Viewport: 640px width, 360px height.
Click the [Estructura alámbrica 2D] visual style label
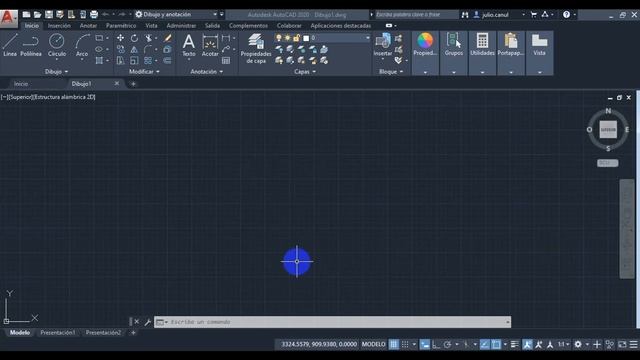pyautogui.click(x=64, y=97)
